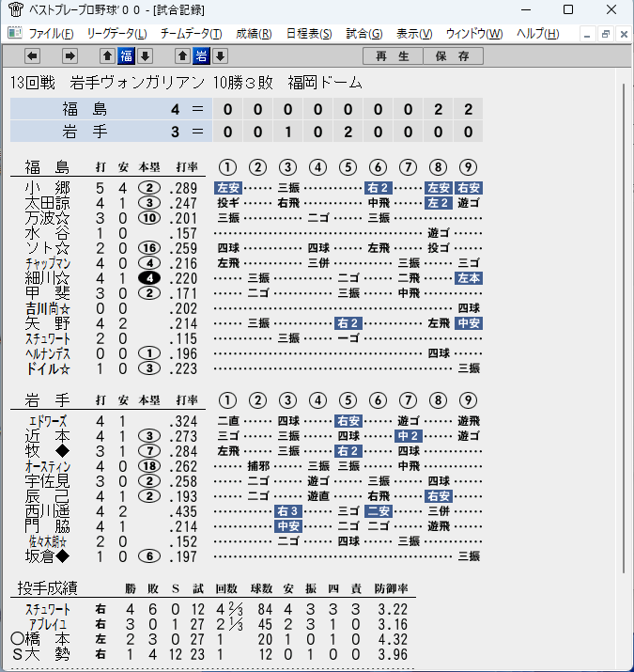Click オースティン's home run badge 18
Screen dimensions: 634x672
[x=149, y=466]
